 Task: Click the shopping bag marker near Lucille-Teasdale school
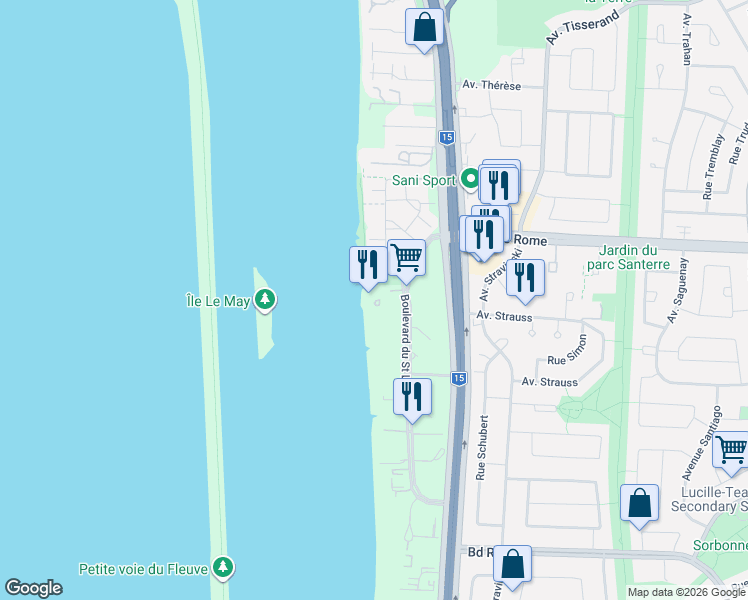point(639,506)
